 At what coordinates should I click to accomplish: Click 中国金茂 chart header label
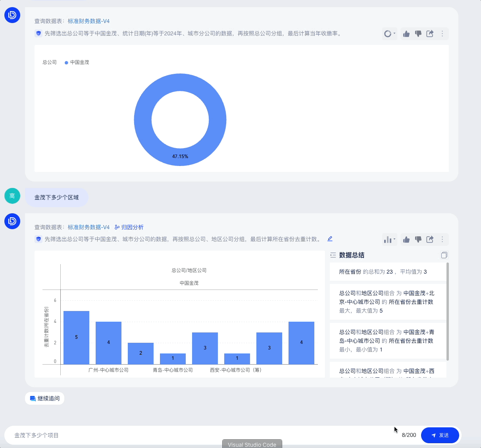pyautogui.click(x=189, y=283)
